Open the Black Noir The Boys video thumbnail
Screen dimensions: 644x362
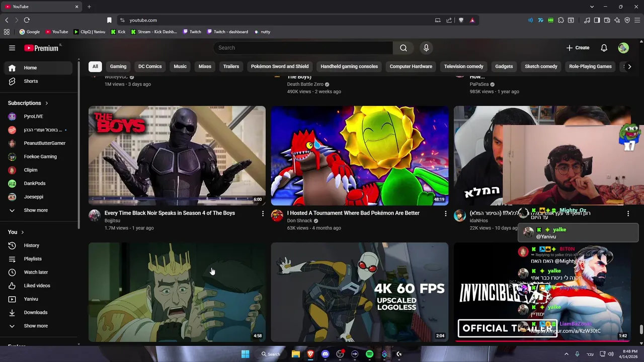(x=177, y=155)
